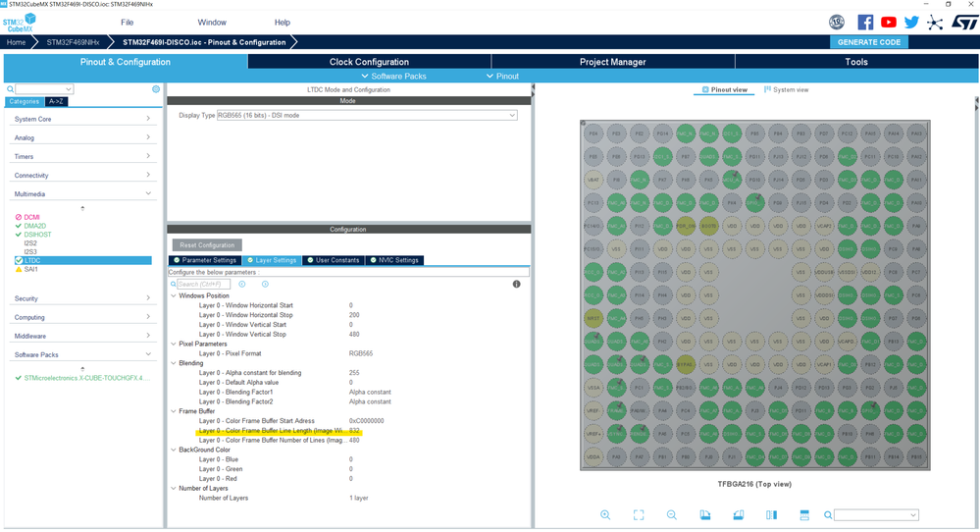This screenshot has height=532, width=980.
Task: Flip the chip vertically
Action: point(804,515)
